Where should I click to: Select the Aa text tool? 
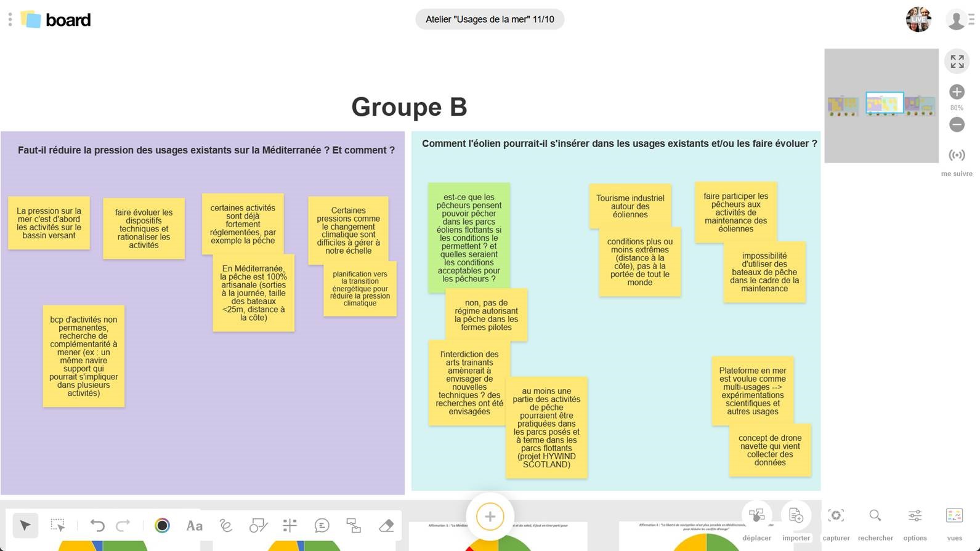pyautogui.click(x=195, y=525)
